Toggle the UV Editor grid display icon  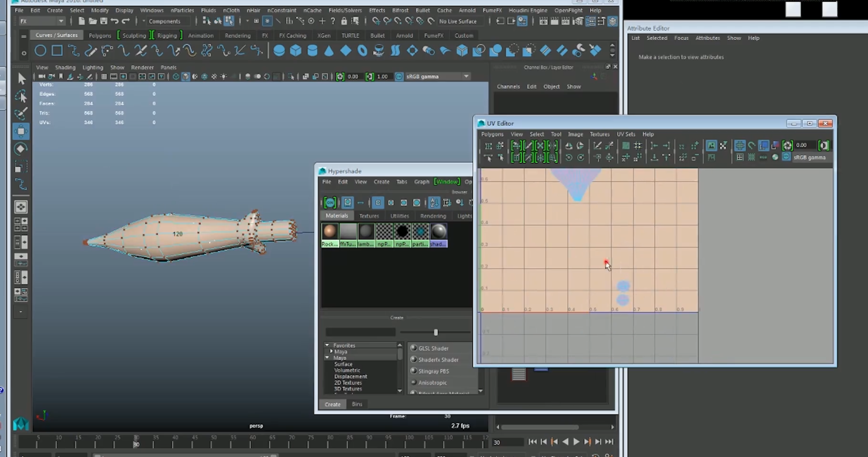(740, 146)
